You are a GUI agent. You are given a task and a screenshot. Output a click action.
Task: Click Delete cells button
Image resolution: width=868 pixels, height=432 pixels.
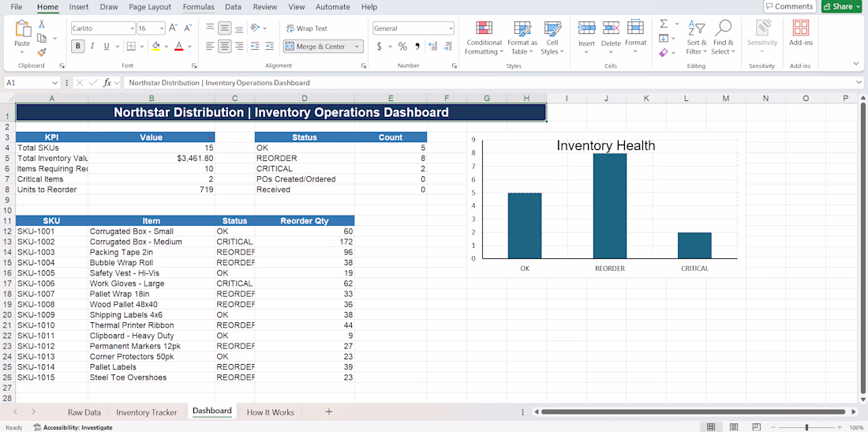pos(611,38)
